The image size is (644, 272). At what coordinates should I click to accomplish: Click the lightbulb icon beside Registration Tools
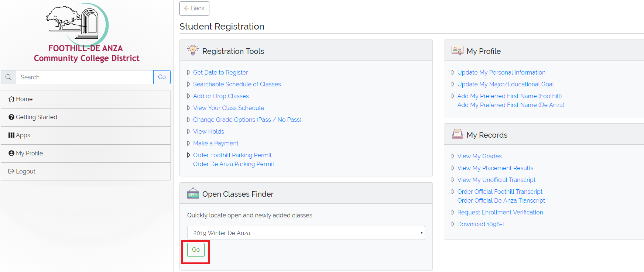(192, 51)
